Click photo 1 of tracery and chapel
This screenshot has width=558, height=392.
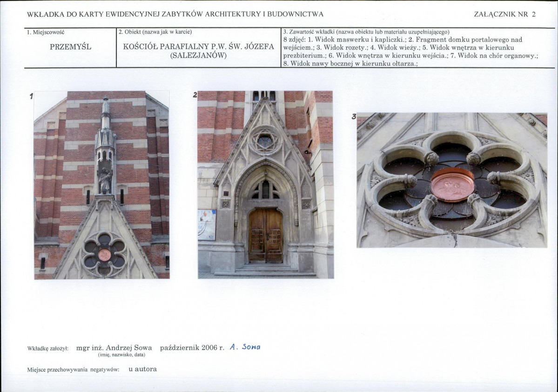click(x=102, y=185)
